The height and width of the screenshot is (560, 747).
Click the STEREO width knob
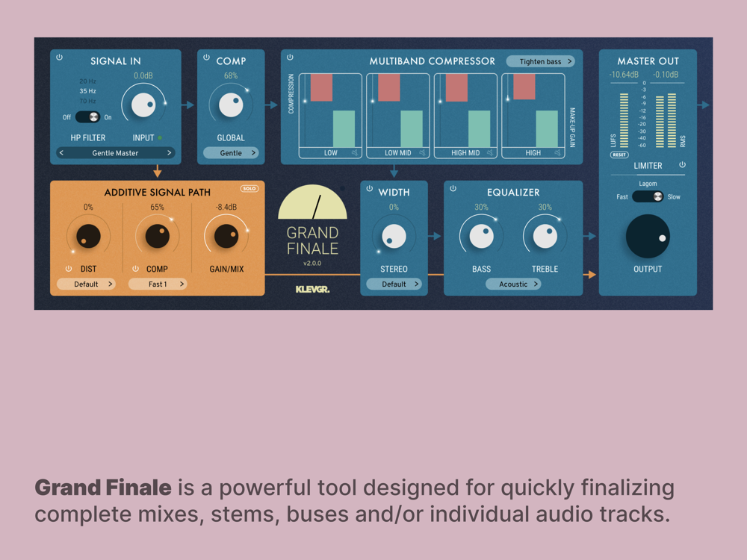(x=394, y=236)
